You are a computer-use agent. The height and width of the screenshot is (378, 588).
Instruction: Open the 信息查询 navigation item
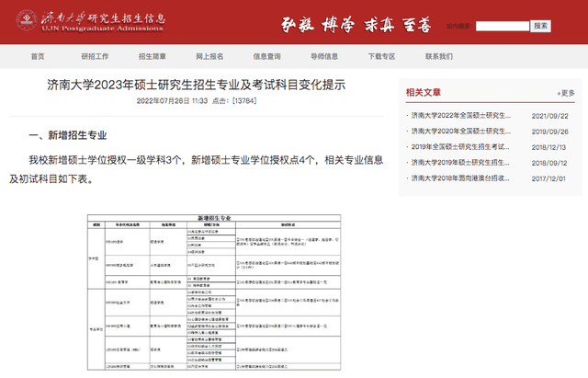[x=266, y=57]
